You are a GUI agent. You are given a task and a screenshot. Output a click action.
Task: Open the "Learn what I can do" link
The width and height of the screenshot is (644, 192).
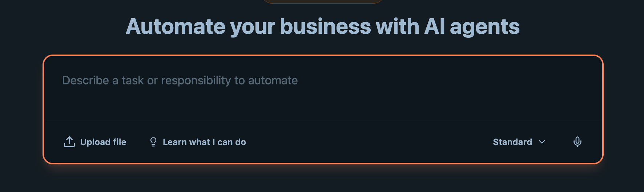(x=204, y=142)
